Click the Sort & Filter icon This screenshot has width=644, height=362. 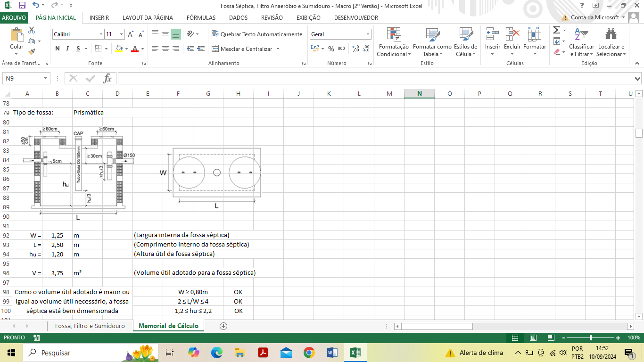click(581, 35)
